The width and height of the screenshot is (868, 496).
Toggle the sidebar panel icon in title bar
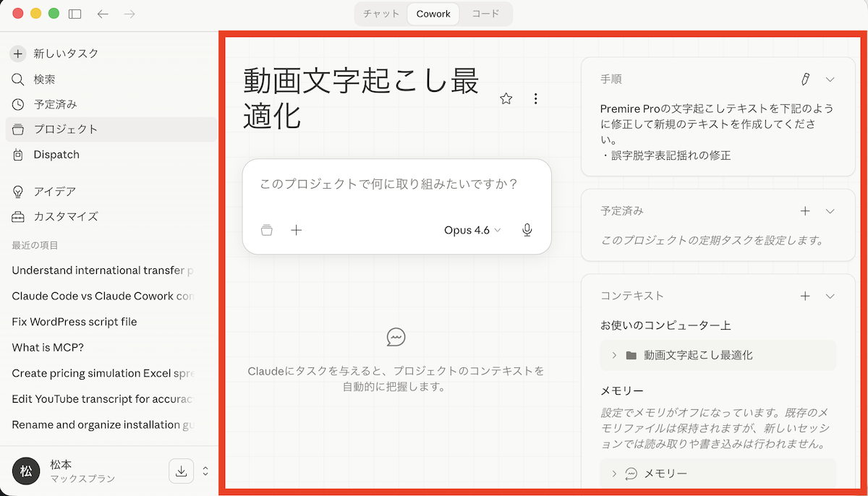coord(75,14)
